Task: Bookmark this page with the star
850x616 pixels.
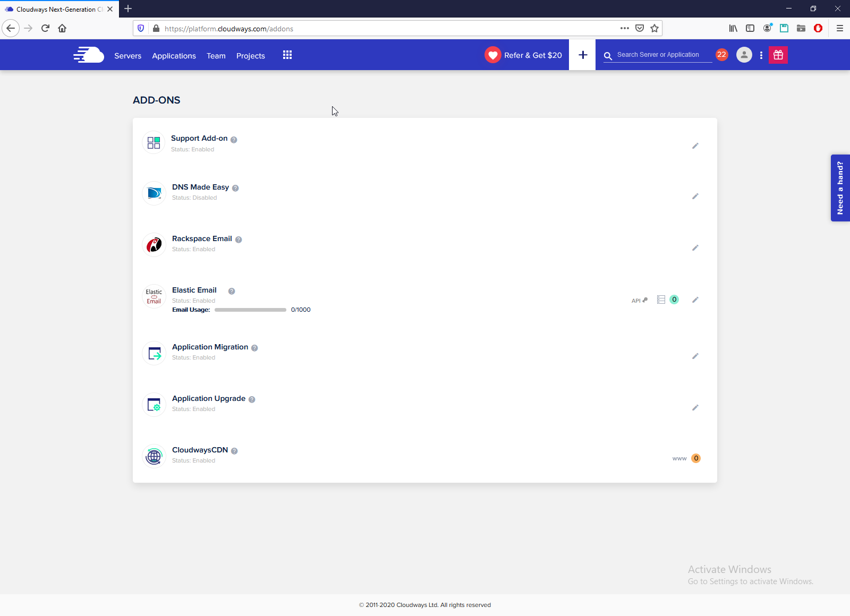Action: pyautogui.click(x=654, y=28)
